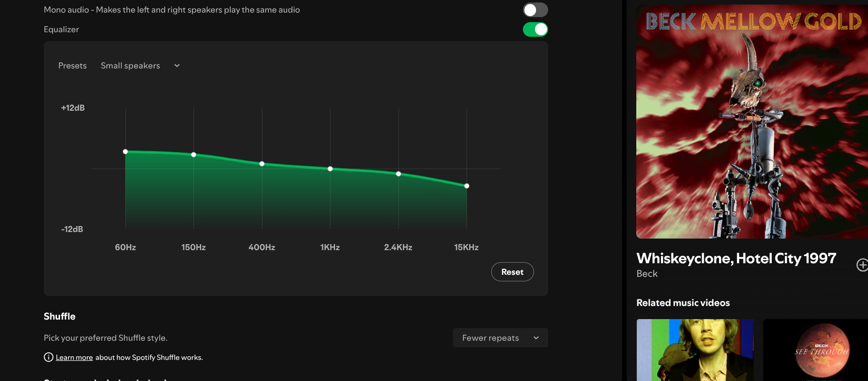Viewport: 868px width, 381px height.
Task: Turn off the Equalizer switch
Action: 535,30
